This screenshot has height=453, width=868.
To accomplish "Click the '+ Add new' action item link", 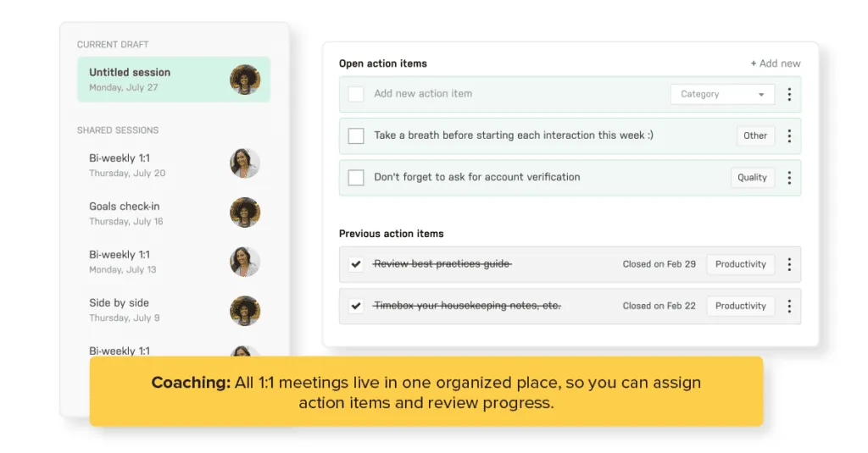I will tap(775, 64).
